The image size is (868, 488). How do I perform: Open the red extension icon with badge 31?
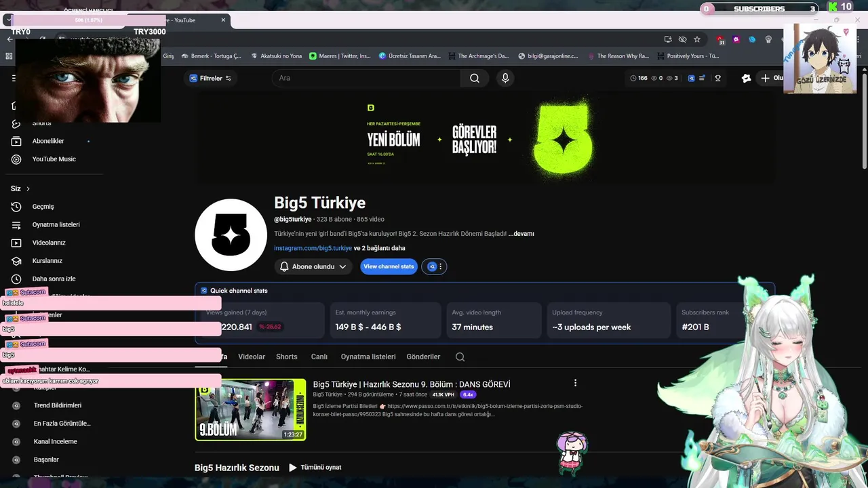[720, 40]
